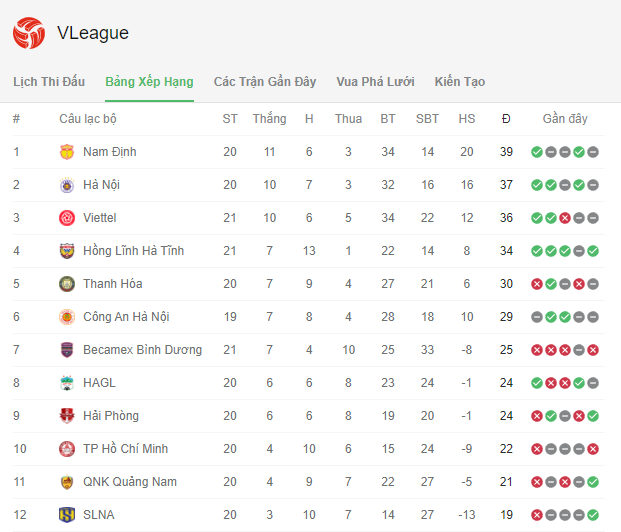Open Công An Hà Nội team link
Screen dimensions: 621x532
coord(126,317)
